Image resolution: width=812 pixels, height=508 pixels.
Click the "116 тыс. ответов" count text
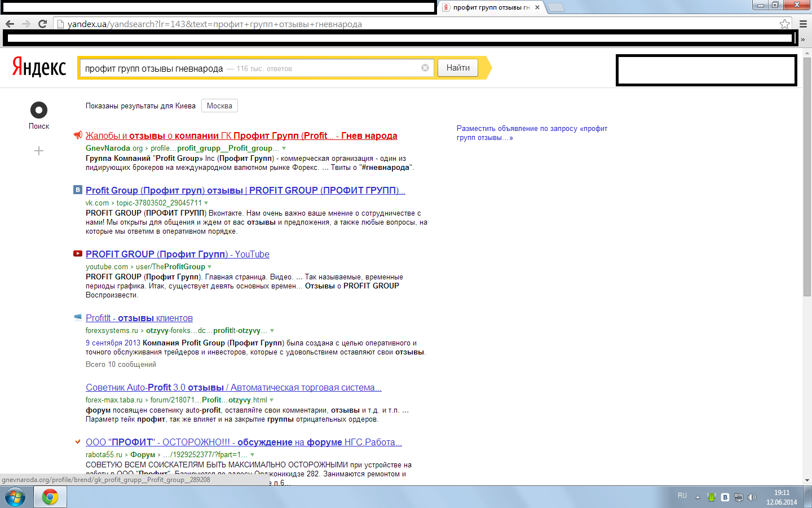click(264, 69)
